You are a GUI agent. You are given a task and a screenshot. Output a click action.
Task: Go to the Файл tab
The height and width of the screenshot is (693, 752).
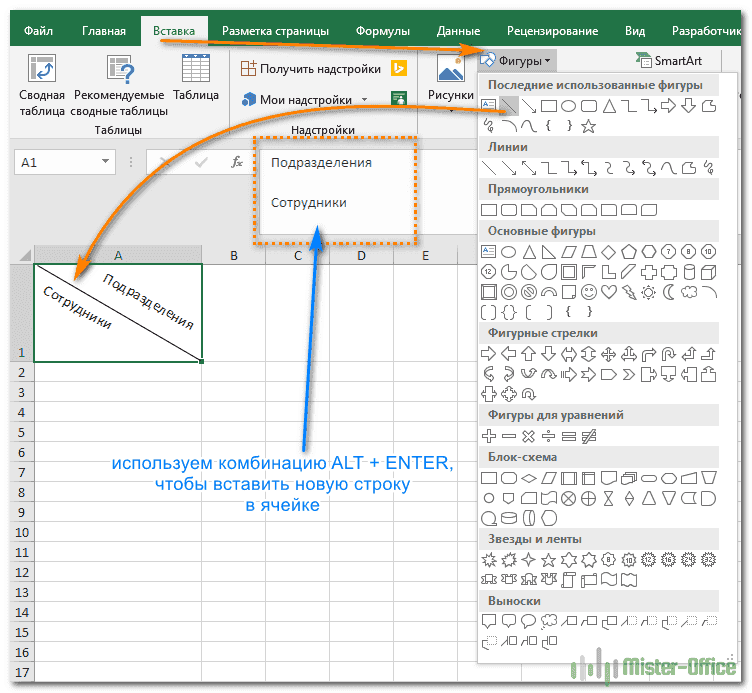point(38,31)
